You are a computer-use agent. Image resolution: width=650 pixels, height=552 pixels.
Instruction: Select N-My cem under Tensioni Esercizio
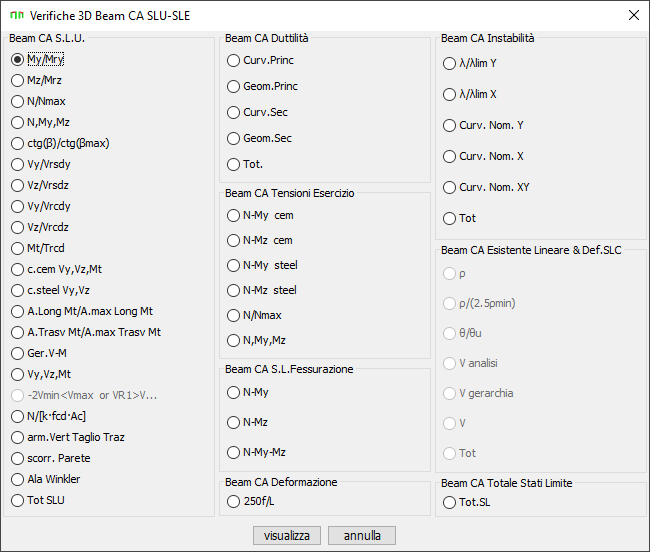coord(260,215)
